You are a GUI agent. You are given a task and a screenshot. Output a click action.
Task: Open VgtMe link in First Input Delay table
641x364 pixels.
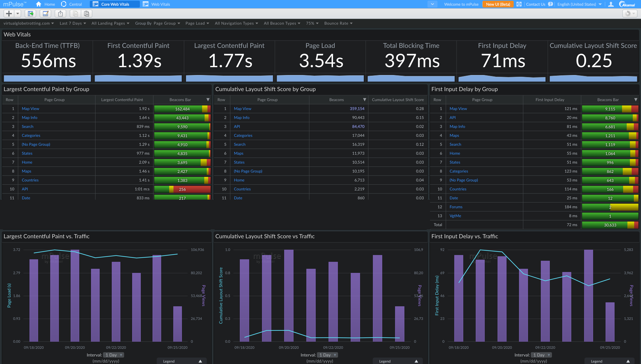tap(455, 216)
